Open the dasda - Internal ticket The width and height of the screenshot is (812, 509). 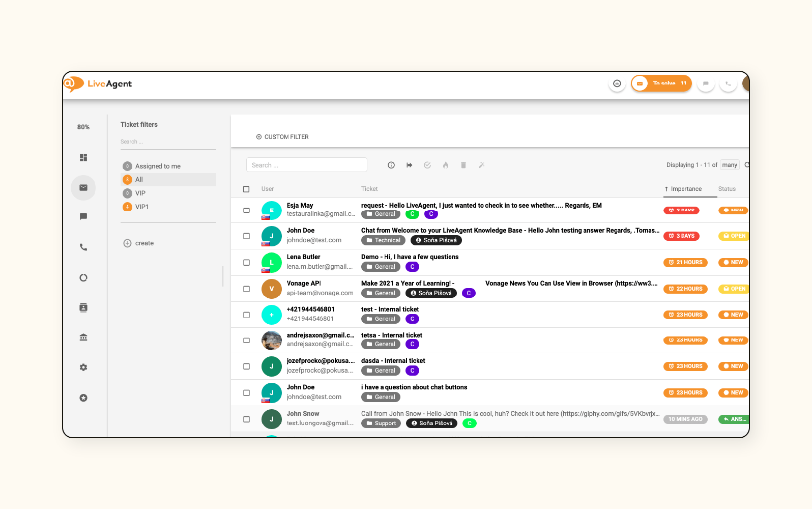pyautogui.click(x=393, y=361)
